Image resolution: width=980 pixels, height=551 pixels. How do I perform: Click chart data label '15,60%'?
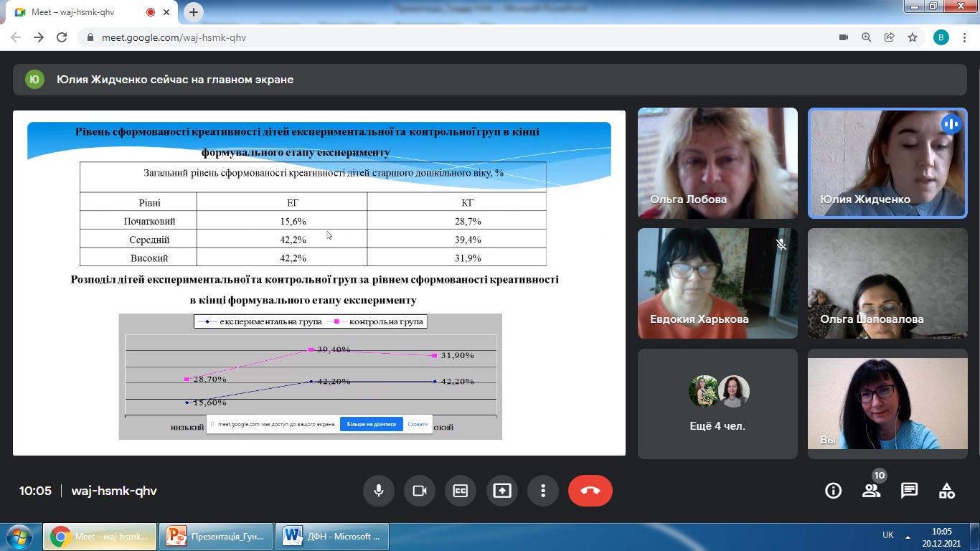click(x=209, y=402)
